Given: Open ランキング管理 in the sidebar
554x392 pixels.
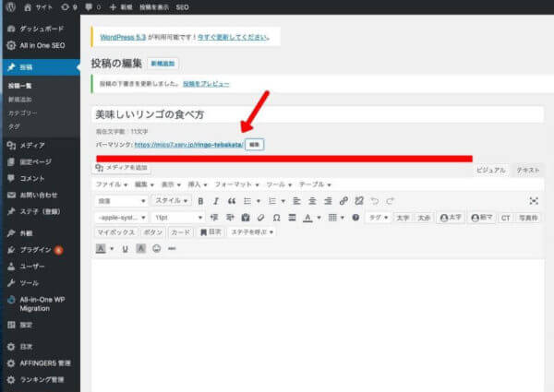Looking at the screenshot, I should [x=41, y=380].
